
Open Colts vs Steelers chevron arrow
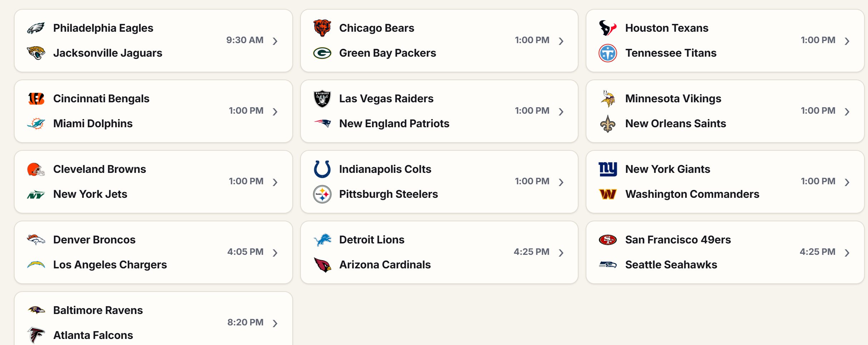pos(561,182)
